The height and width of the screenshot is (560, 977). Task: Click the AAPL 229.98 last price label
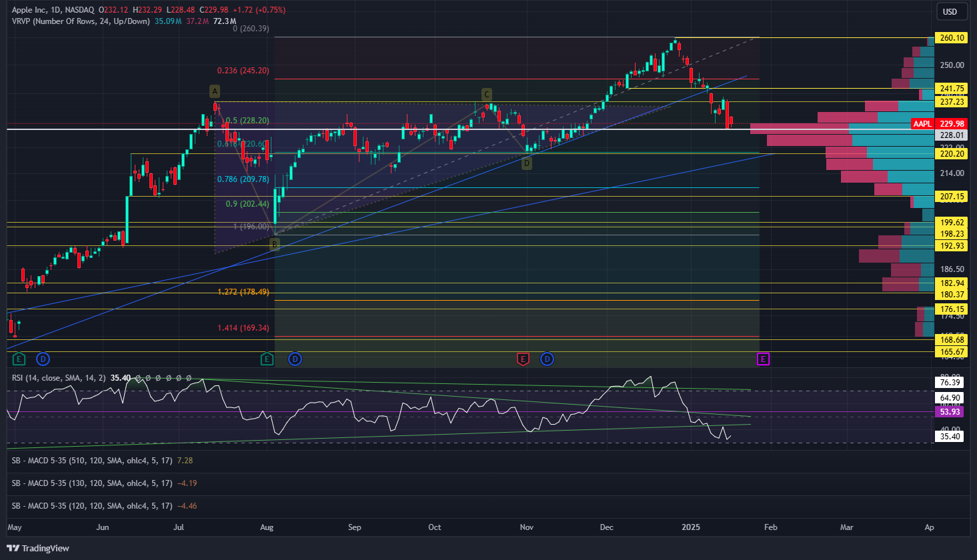[x=939, y=124]
